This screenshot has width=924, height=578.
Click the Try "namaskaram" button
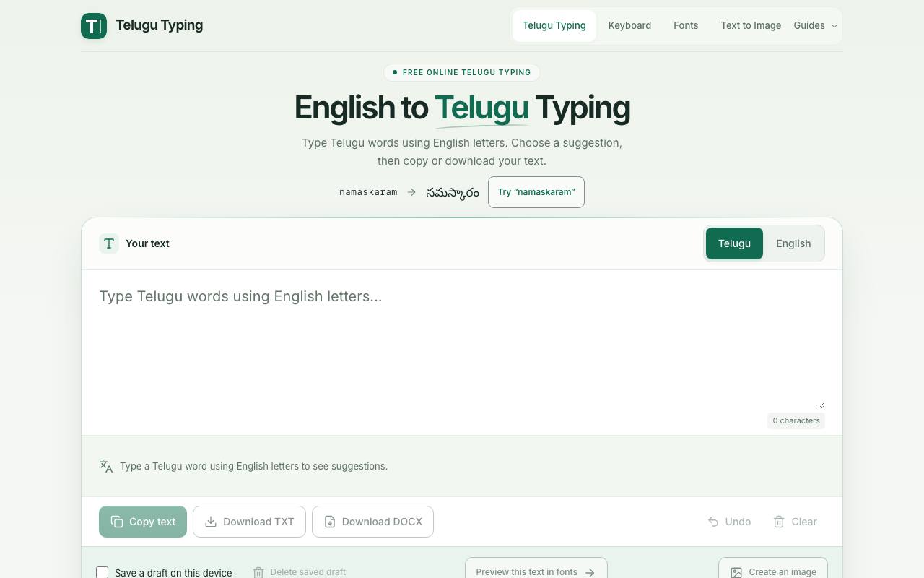coord(536,192)
